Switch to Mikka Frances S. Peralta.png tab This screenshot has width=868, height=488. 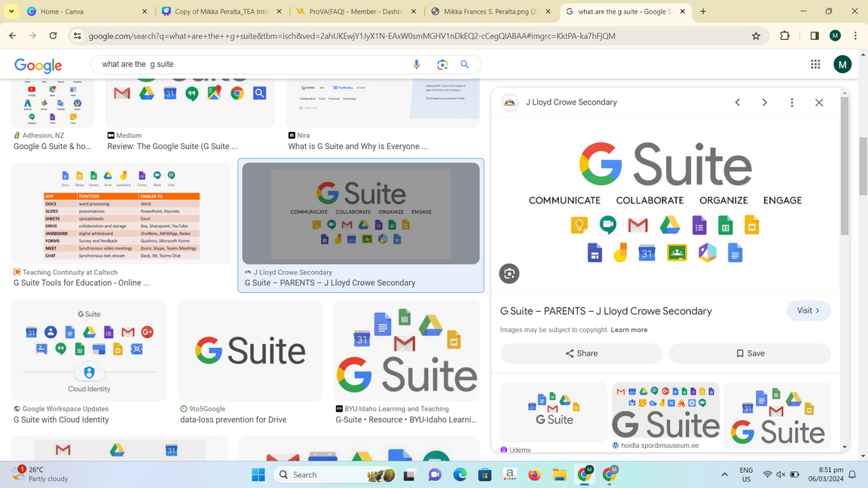491,11
